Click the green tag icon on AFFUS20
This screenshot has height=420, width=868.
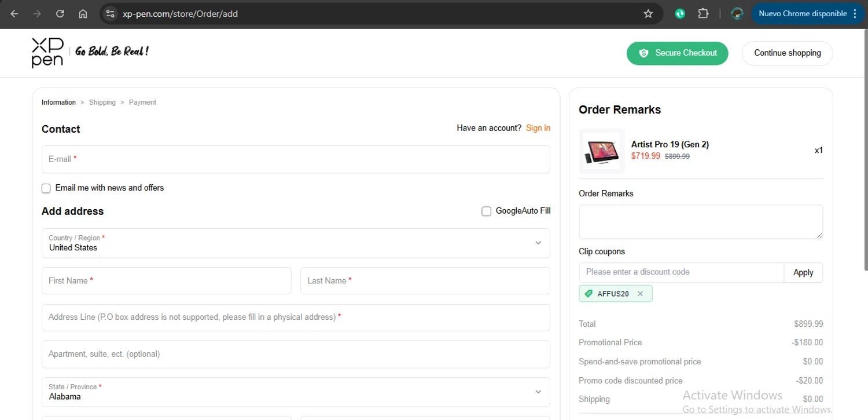[x=589, y=294]
